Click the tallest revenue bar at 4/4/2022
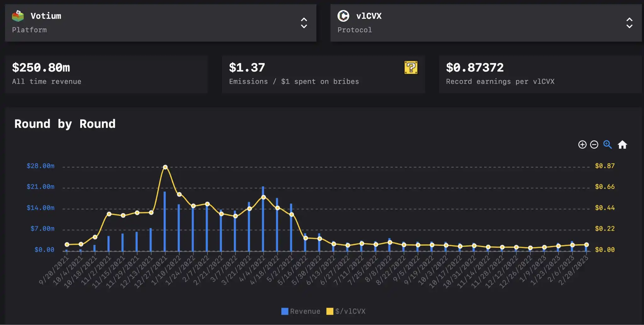This screenshot has width=644, height=325. 263,219
